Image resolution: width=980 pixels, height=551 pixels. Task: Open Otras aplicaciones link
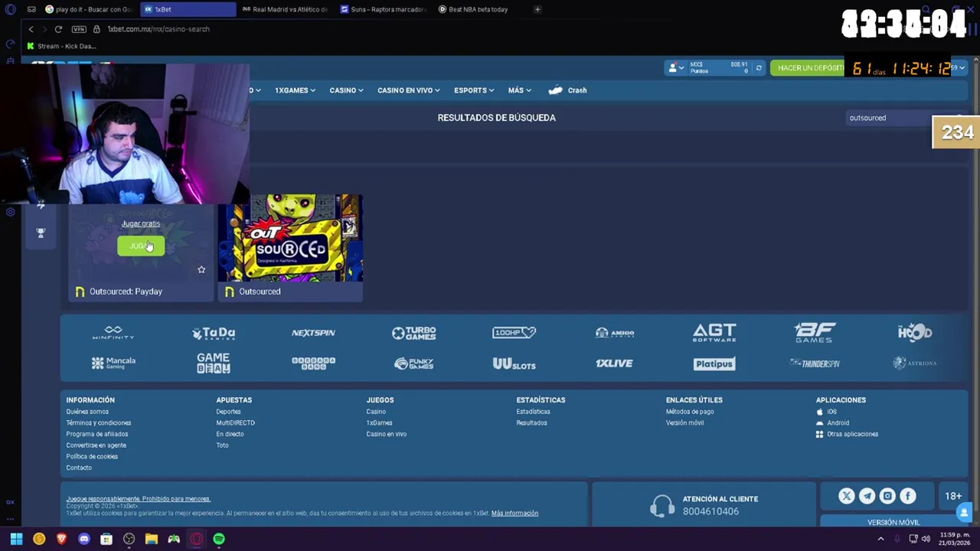tap(847, 434)
